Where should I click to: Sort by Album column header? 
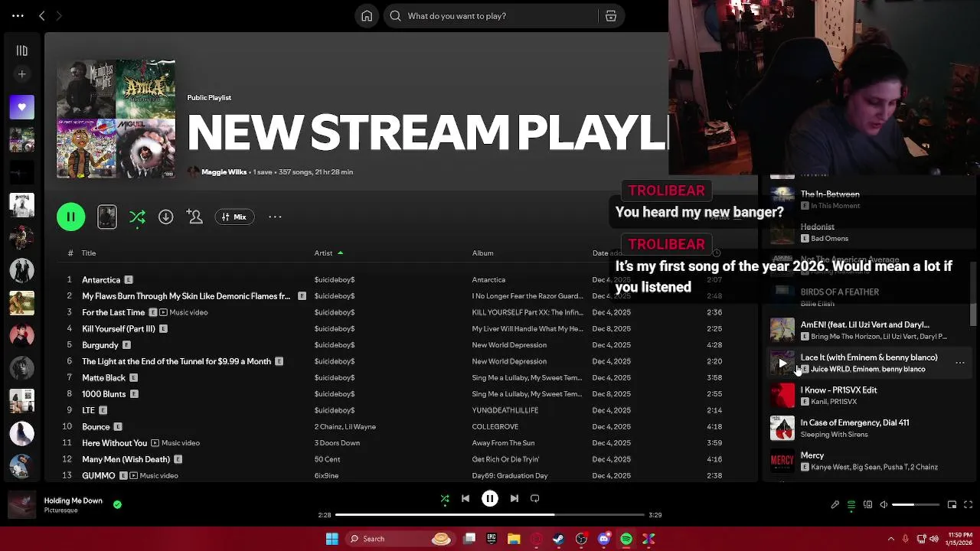482,253
